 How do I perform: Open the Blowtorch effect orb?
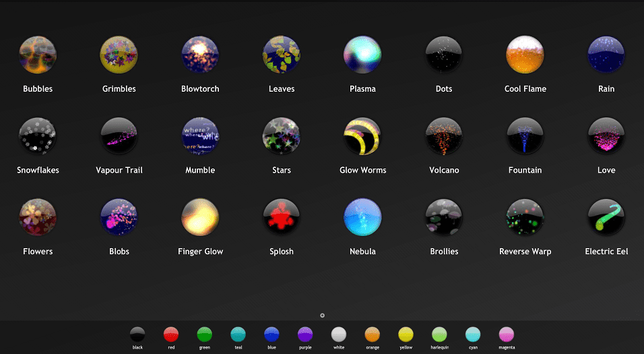(200, 55)
